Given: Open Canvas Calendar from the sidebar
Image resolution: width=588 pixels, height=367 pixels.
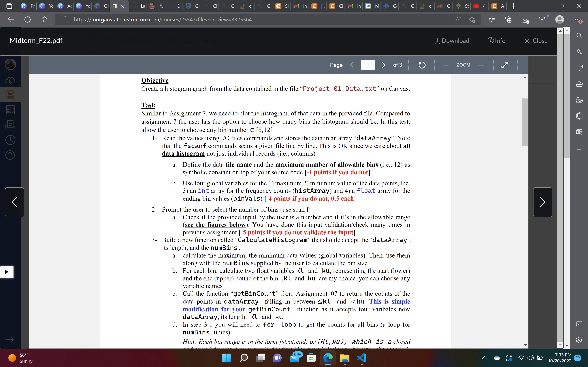Looking at the screenshot, I should (10, 110).
